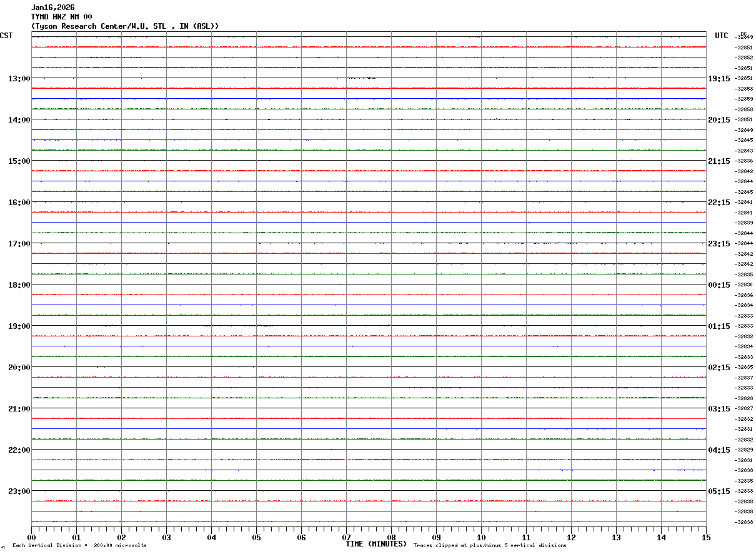Select the 13:00 CST hour label
The height and width of the screenshot is (554, 756).
point(19,79)
